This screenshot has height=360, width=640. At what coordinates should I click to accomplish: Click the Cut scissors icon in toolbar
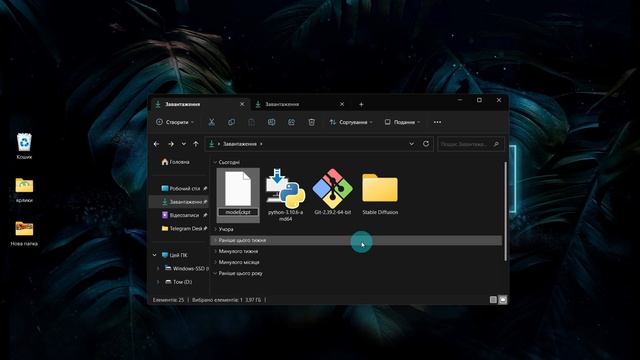tap(211, 122)
